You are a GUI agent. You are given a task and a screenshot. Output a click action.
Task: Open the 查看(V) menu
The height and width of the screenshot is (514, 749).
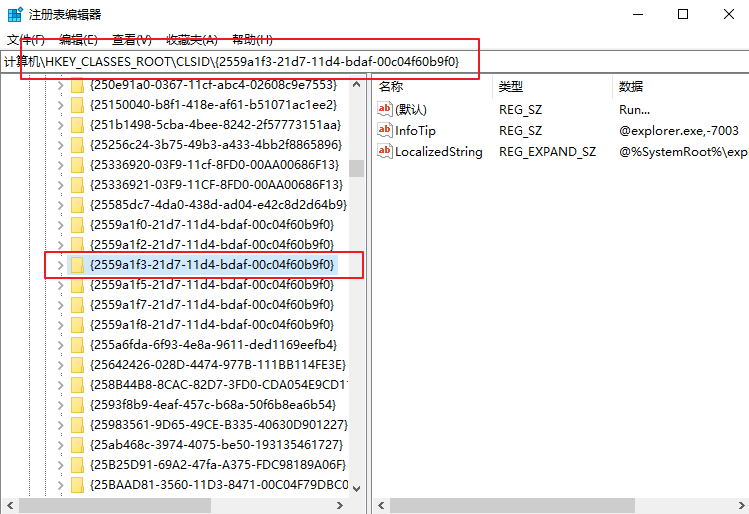(131, 40)
